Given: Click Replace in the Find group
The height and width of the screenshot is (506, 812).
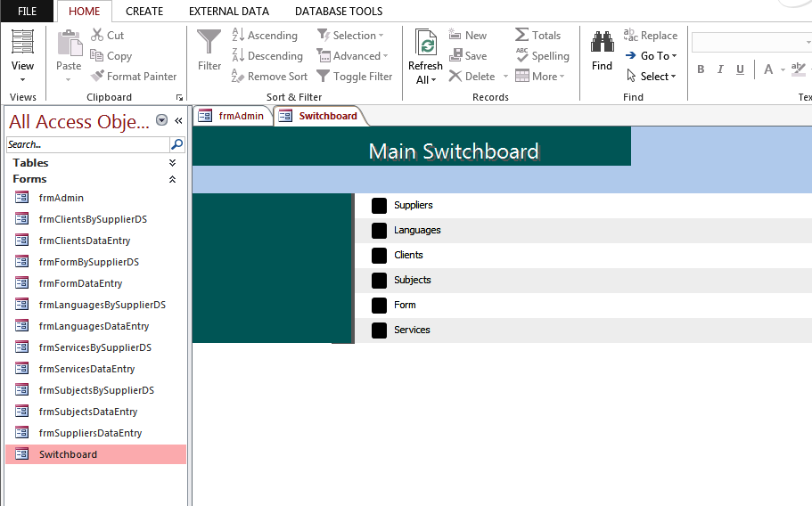Looking at the screenshot, I should pos(651,35).
